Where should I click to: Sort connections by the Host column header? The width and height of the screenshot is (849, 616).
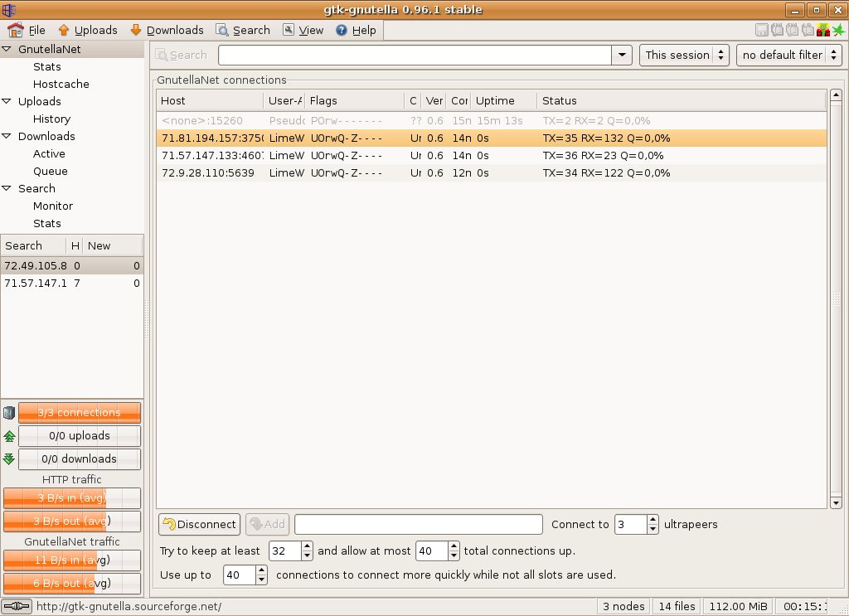[210, 100]
